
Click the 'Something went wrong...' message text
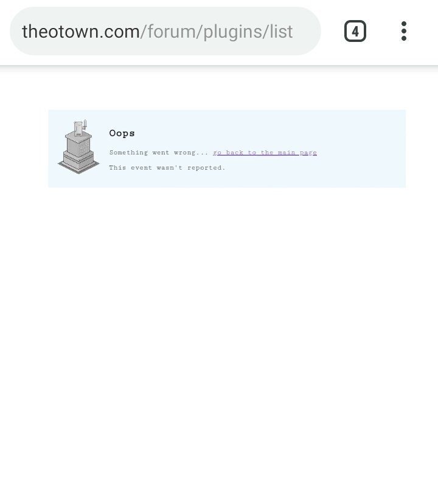[x=159, y=153]
